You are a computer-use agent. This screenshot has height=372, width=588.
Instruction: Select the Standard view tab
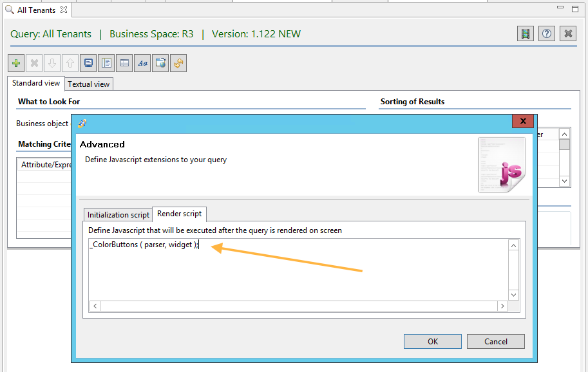pos(36,83)
